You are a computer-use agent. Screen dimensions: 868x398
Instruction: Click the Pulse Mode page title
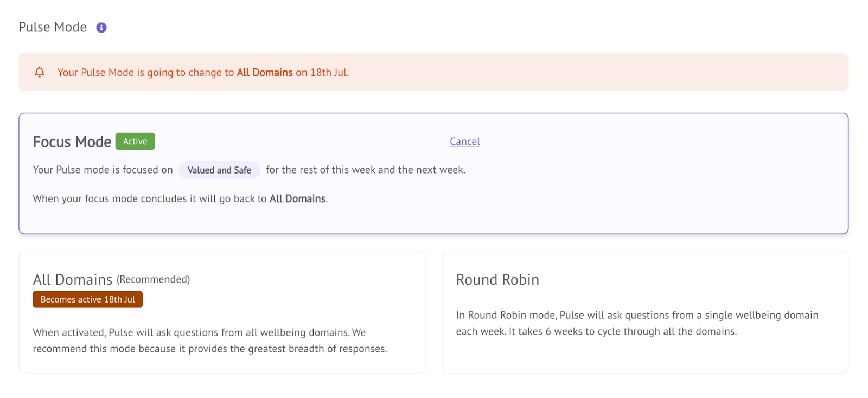click(x=53, y=27)
